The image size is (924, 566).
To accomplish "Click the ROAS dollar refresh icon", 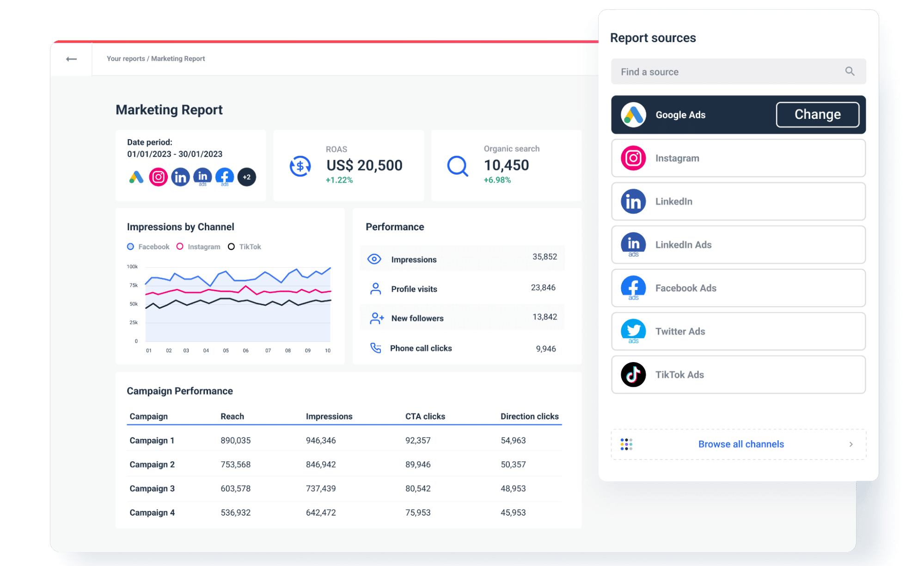I will (x=300, y=166).
